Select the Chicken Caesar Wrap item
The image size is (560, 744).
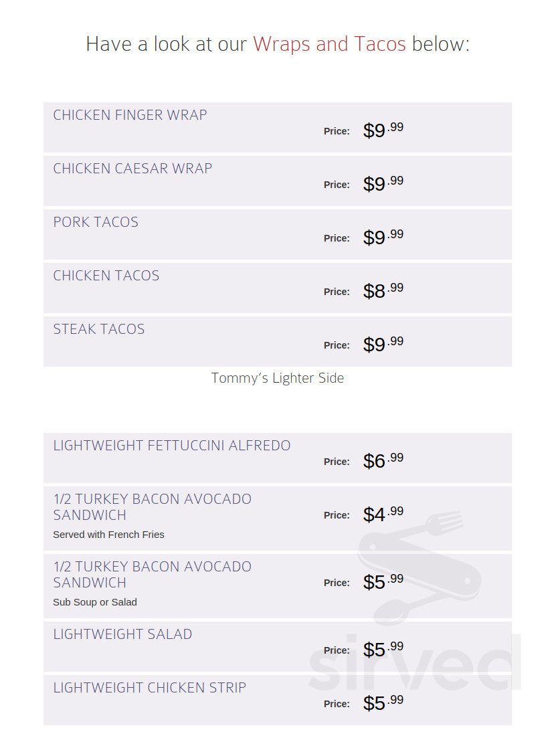click(x=278, y=181)
